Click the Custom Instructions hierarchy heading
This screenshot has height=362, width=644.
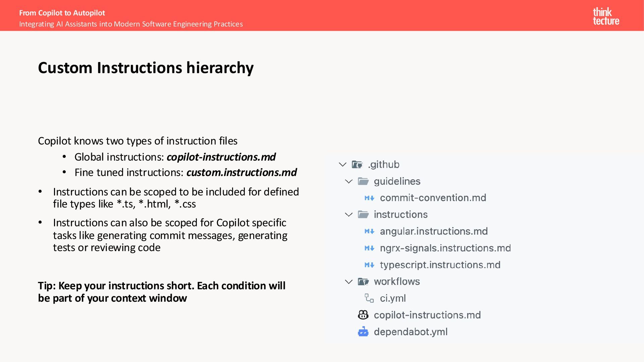coord(146,68)
